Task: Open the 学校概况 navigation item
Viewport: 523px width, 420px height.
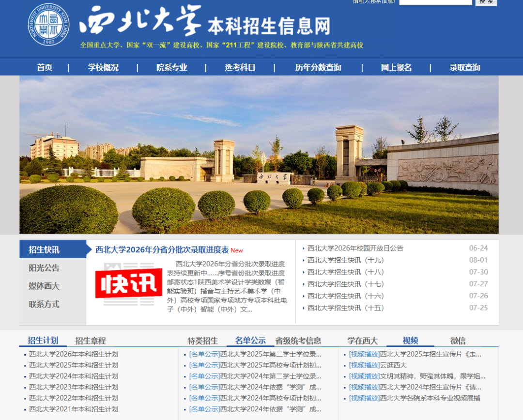Action: (x=103, y=67)
